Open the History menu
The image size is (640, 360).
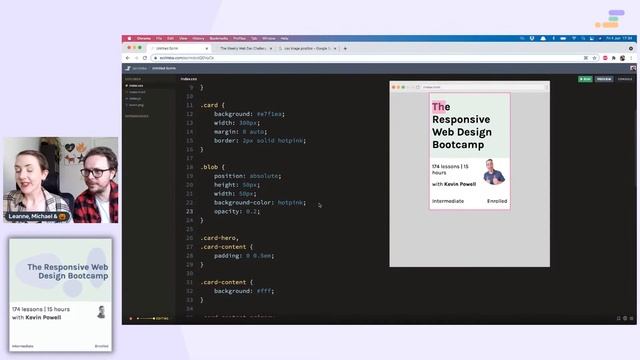[x=198, y=38]
